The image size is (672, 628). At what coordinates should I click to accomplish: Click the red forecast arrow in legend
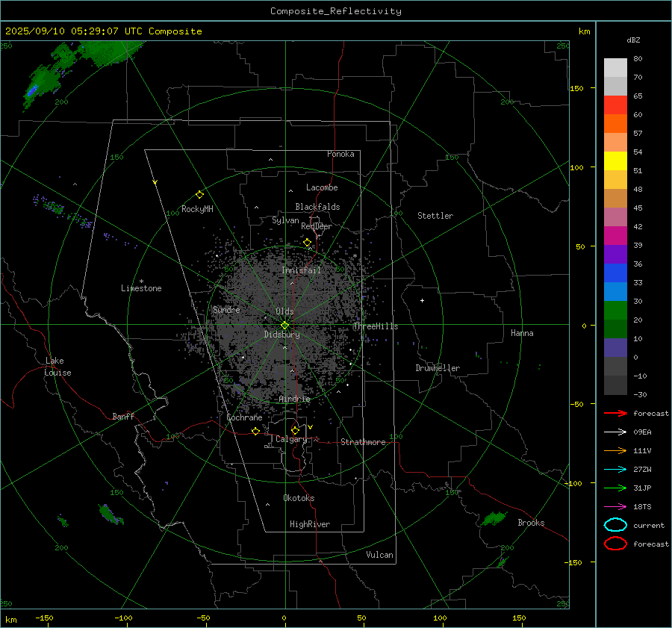[x=615, y=413]
